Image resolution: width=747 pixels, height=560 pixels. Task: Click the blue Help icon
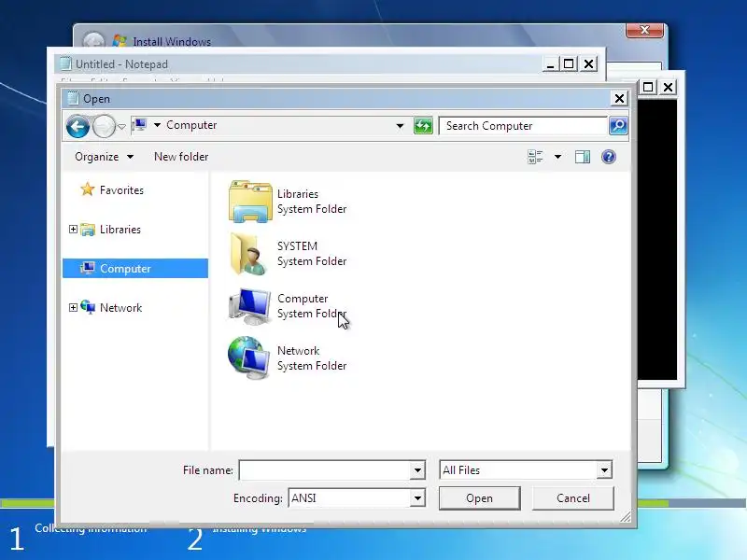609,157
